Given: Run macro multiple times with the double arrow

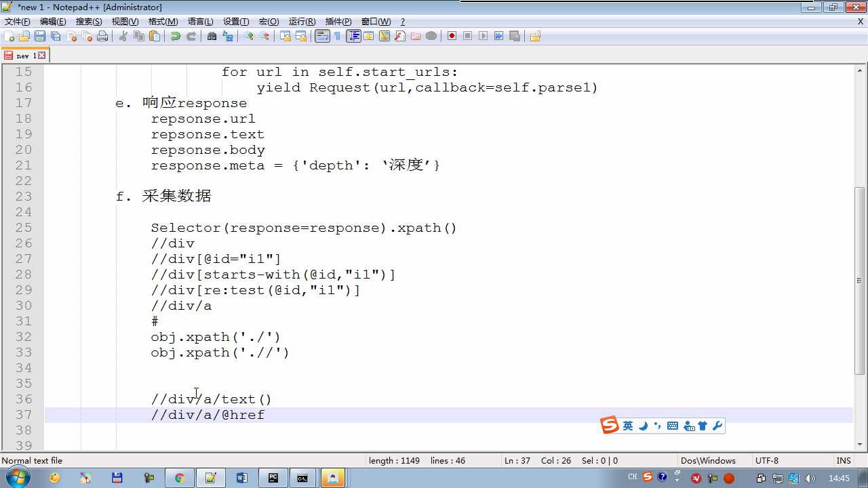Looking at the screenshot, I should [x=498, y=37].
